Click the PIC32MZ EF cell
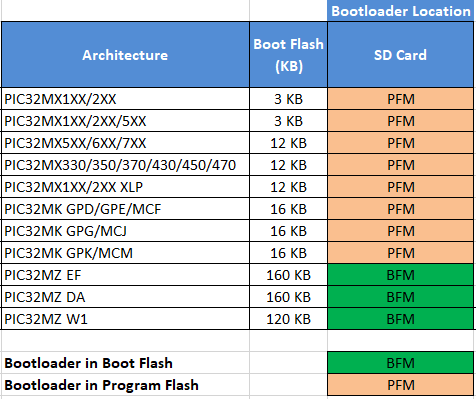476x399 pixels. [x=125, y=275]
